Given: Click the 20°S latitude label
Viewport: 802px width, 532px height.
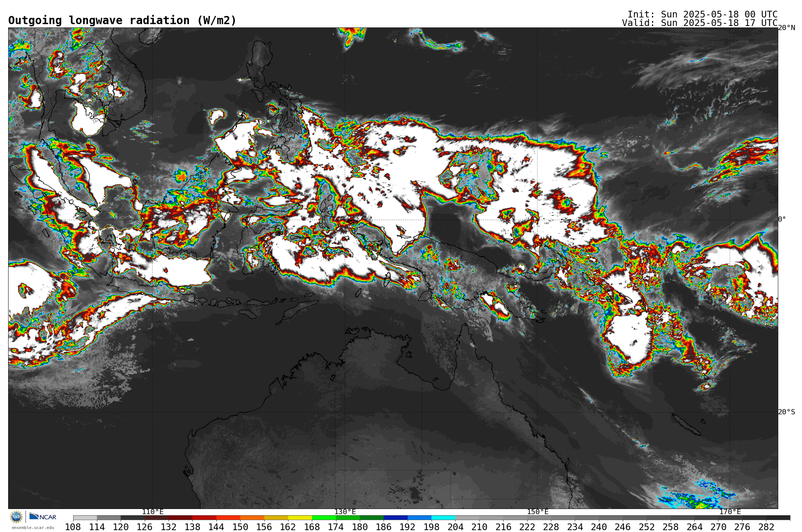Looking at the screenshot, I should [x=787, y=412].
